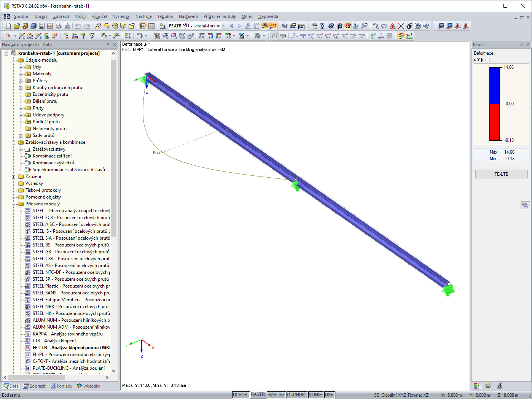Show bending moment My diagram
This screenshot has width=532, height=399.
[x=336, y=36]
